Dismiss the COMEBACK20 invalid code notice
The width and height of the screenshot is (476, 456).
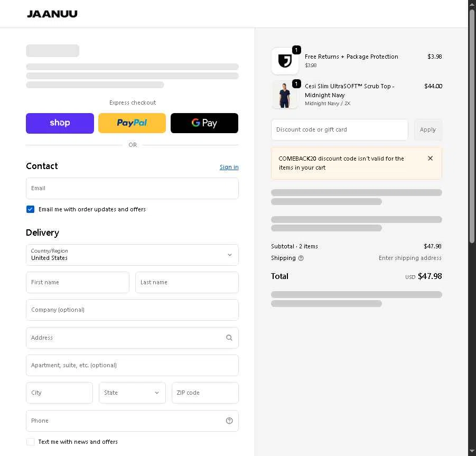tap(430, 159)
